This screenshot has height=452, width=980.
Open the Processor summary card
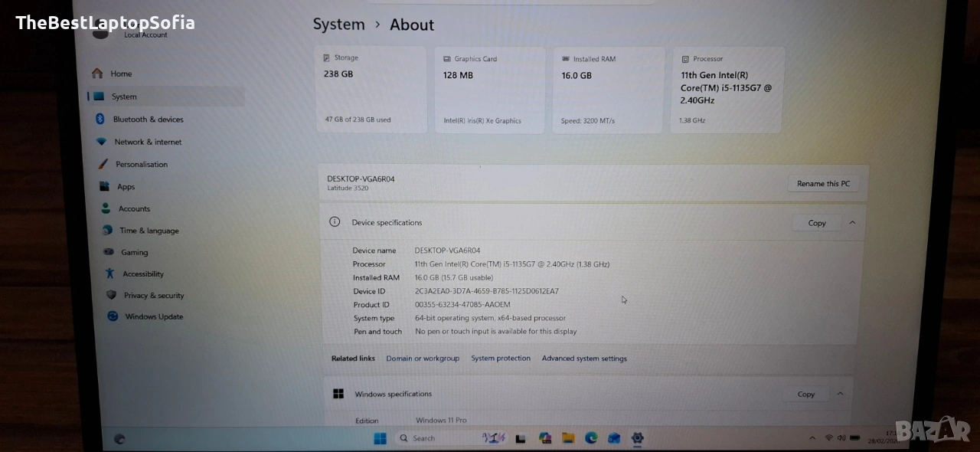(x=727, y=90)
